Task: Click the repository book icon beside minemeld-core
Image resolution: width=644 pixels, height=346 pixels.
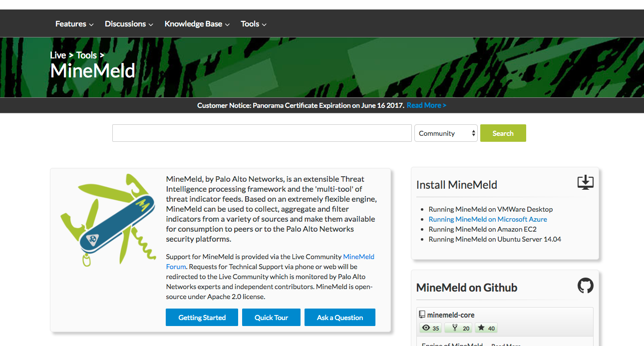Action: (422, 315)
